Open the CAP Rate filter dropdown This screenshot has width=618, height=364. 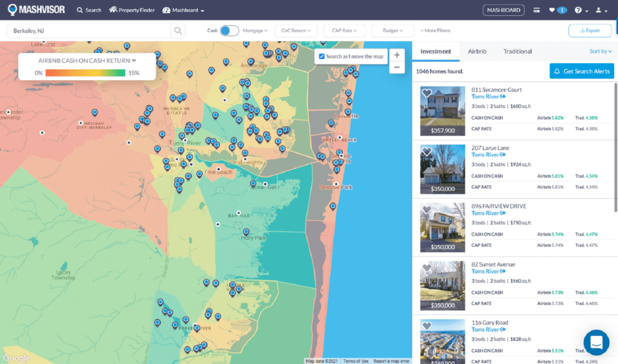coord(344,31)
